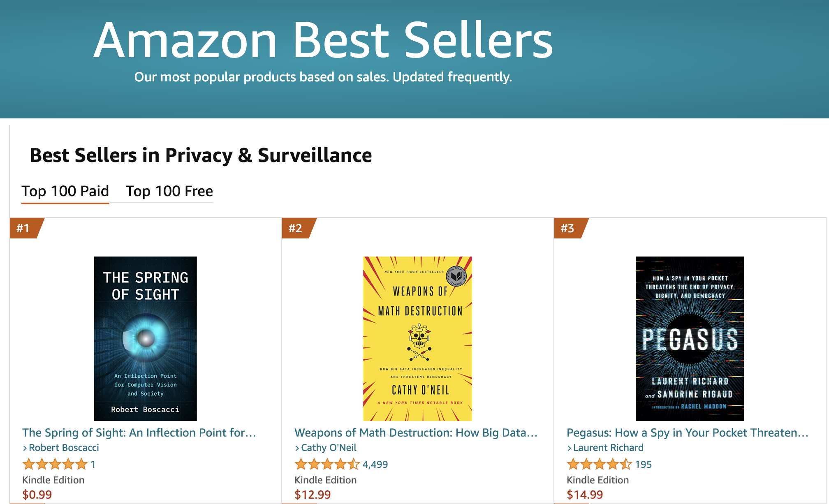Open Weapons of Math Destruction cover image
Viewport: 829px width, 504px height.
click(417, 338)
